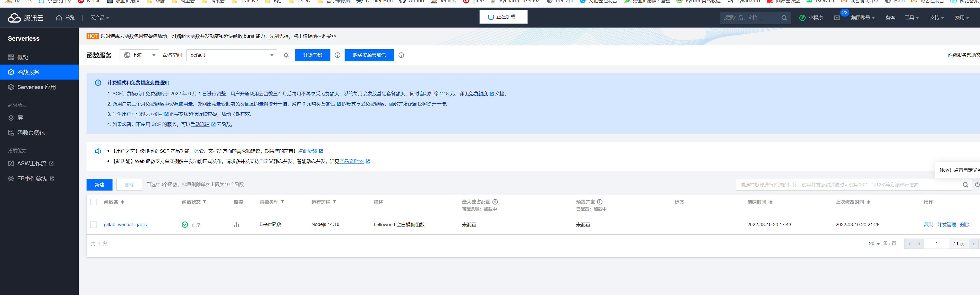
Task: Open the 费用 menu at top right
Action: [961, 18]
